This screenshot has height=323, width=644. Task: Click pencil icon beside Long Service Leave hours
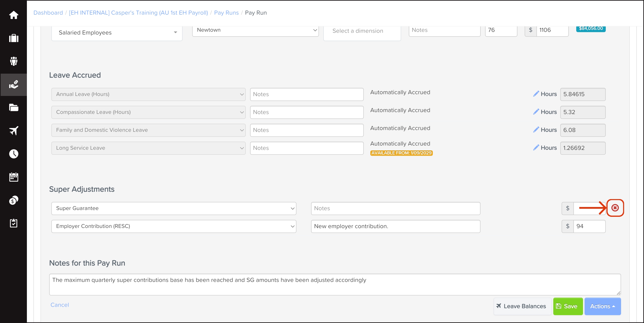[536, 148]
